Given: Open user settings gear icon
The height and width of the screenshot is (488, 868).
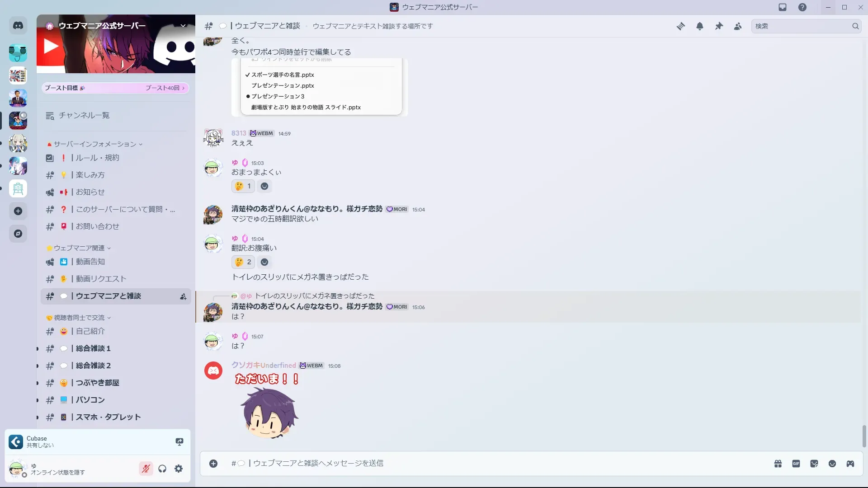Looking at the screenshot, I should (x=179, y=469).
